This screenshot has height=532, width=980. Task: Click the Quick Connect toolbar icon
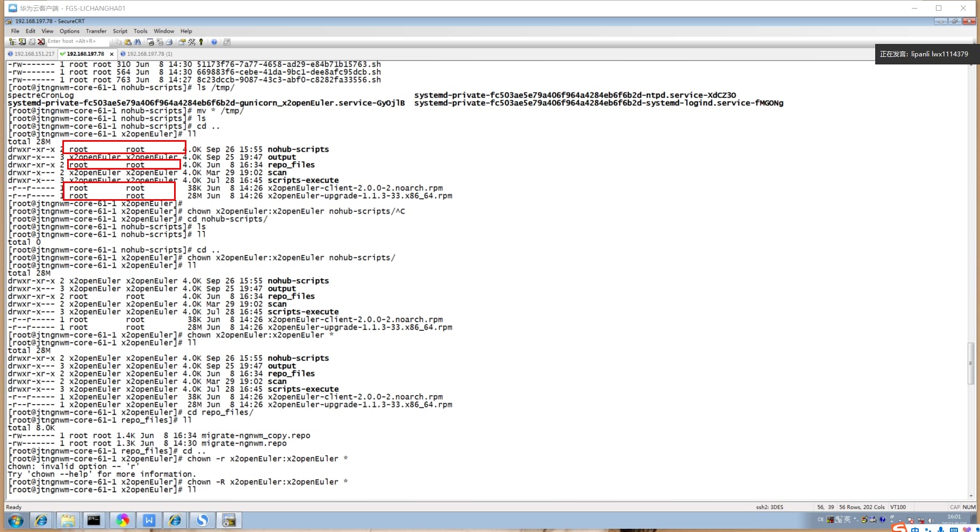[22, 42]
